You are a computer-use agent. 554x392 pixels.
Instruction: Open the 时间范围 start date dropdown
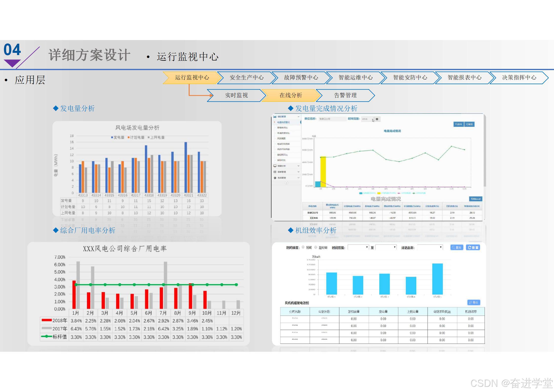[358, 247]
